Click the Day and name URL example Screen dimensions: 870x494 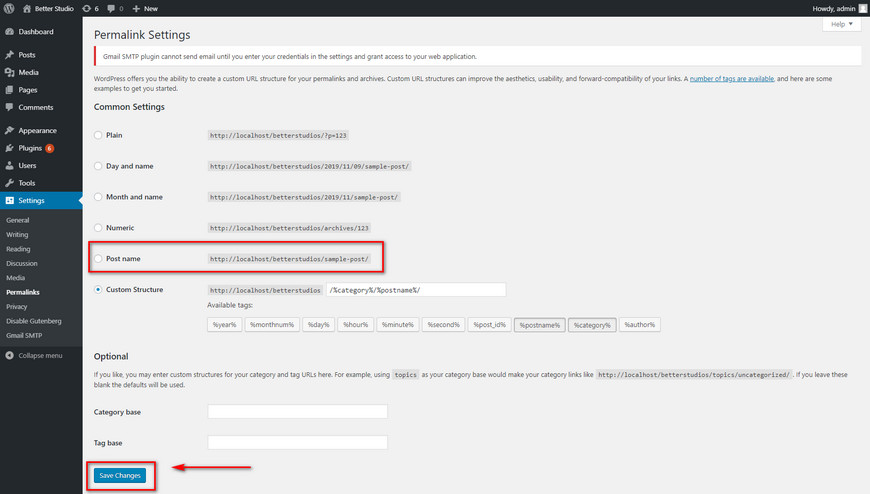coord(310,166)
